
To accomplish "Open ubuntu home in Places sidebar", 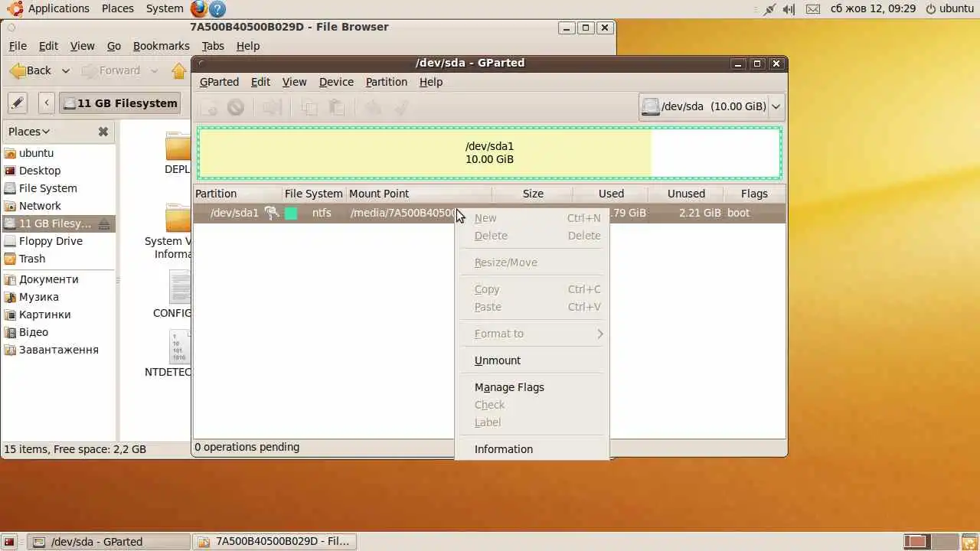I will 59,153.
